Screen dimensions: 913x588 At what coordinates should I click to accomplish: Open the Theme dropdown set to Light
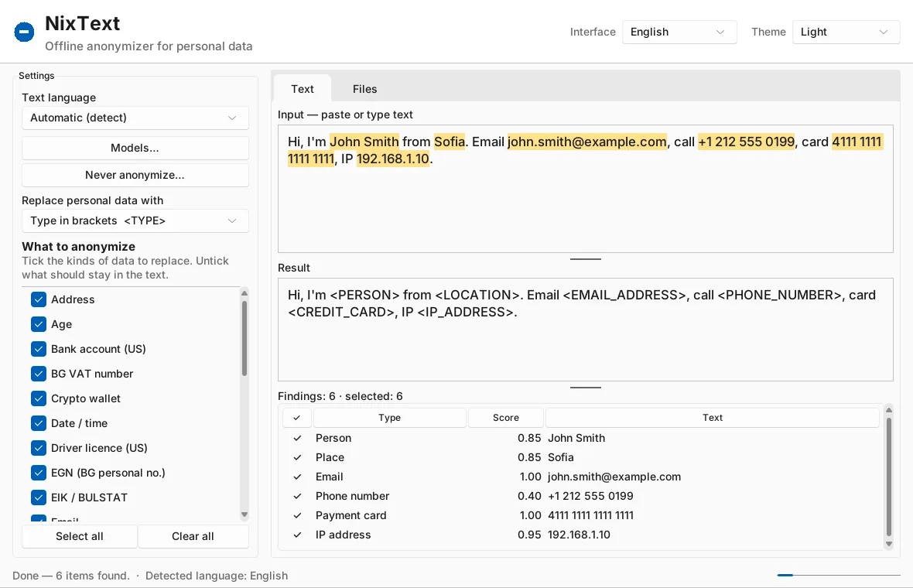[x=846, y=32]
